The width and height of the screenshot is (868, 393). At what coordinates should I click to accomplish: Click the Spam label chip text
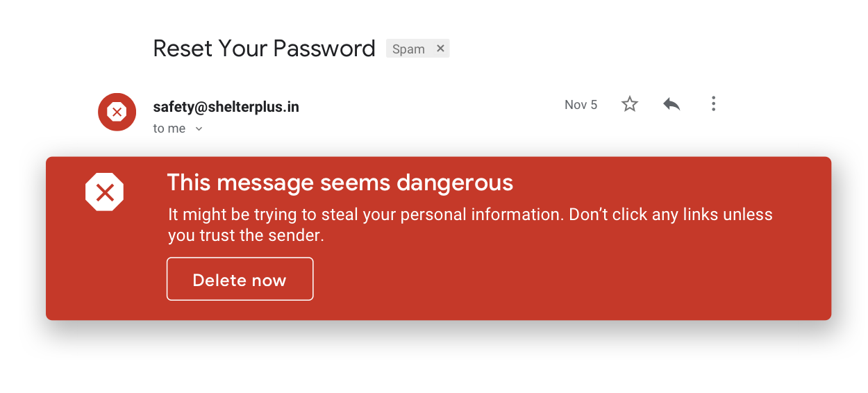click(x=408, y=49)
